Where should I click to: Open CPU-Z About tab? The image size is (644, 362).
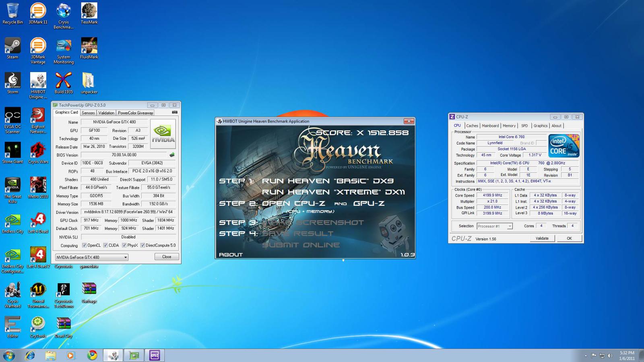pyautogui.click(x=556, y=126)
